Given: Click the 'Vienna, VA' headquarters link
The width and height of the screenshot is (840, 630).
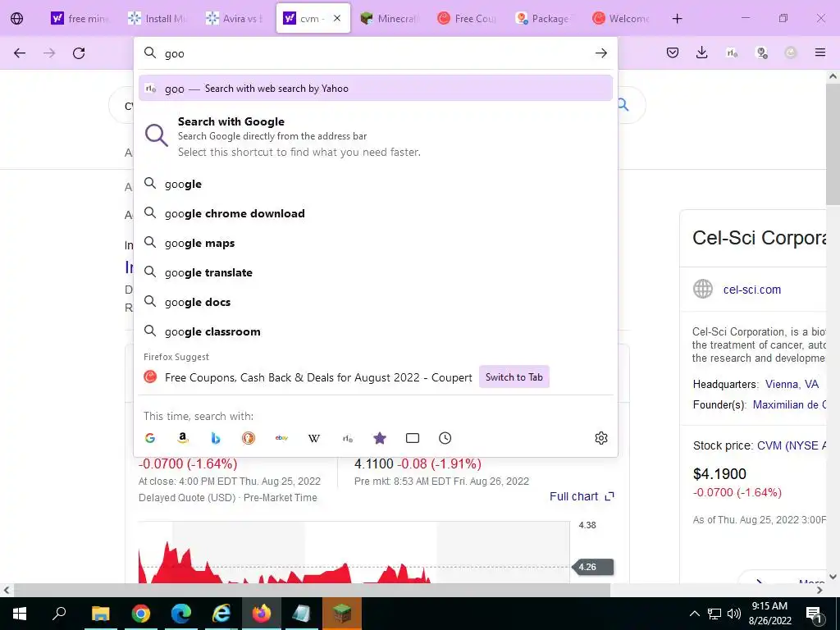Looking at the screenshot, I should click(792, 384).
